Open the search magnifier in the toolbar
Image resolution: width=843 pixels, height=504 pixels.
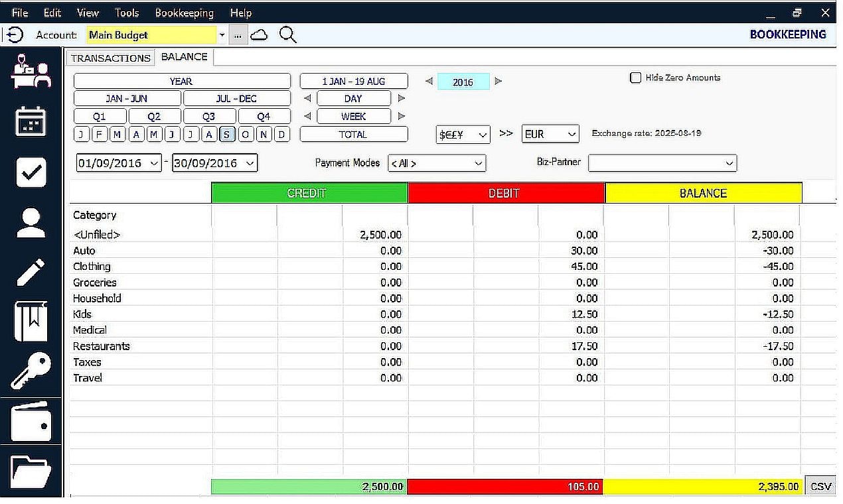point(287,34)
